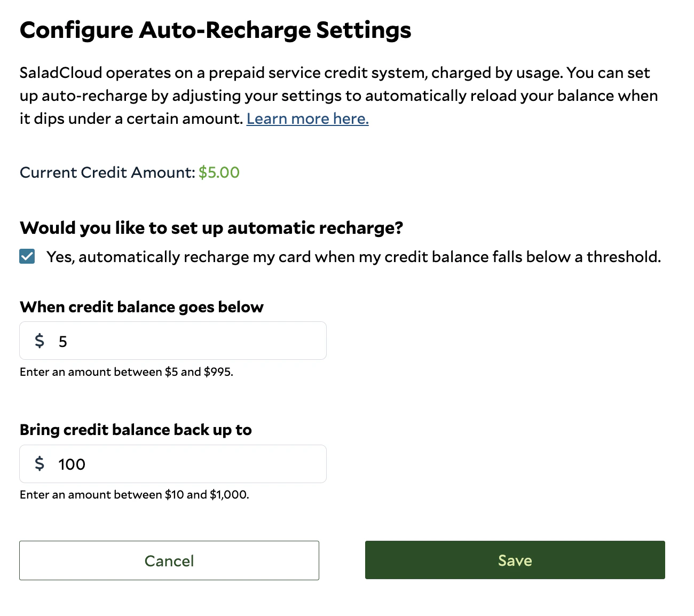Viewport: 694px width, 616px height.
Task: Focus the 'When credit balance goes below' field
Action: pyautogui.click(x=173, y=341)
